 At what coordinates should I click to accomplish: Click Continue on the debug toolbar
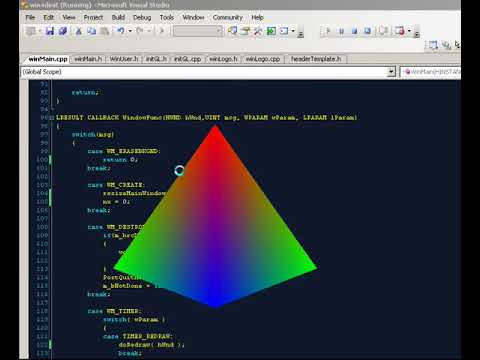pos(328,31)
